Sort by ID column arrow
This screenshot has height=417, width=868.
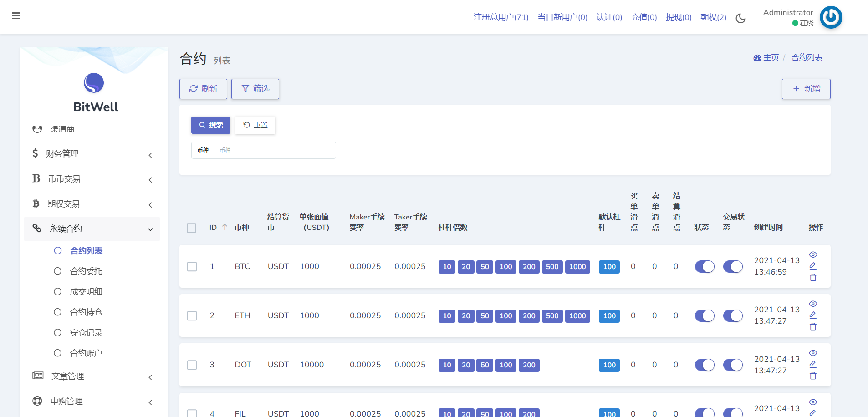pos(225,227)
